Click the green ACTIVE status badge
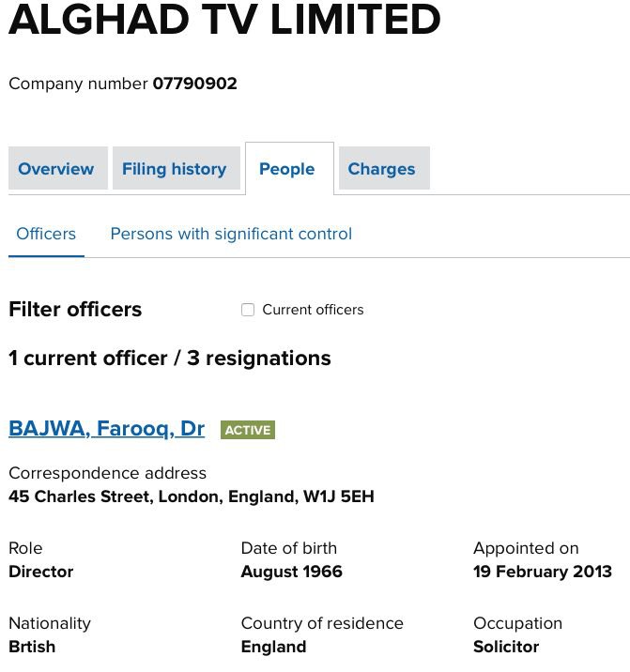630x672 pixels. 248,430
